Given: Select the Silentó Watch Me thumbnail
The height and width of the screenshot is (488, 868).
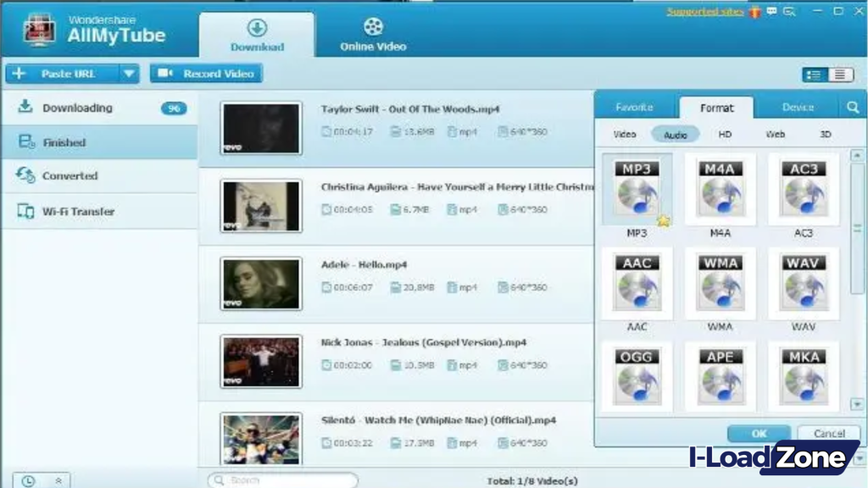Looking at the screenshot, I should 261,440.
